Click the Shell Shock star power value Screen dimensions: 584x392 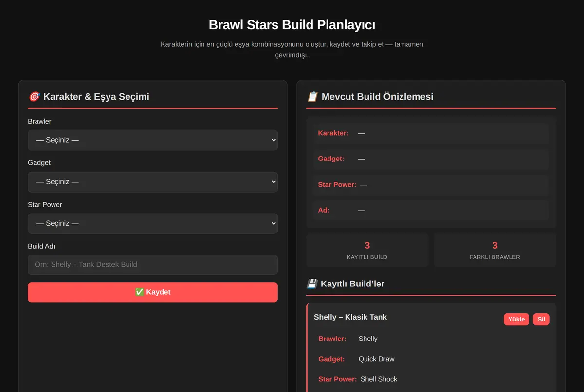379,379
